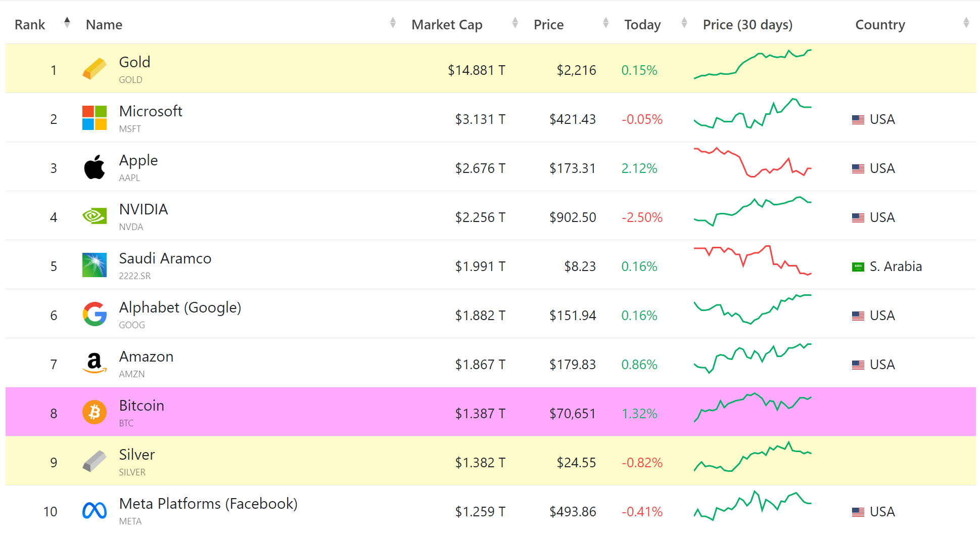Click the Bitcoin logo icon

pos(95,412)
